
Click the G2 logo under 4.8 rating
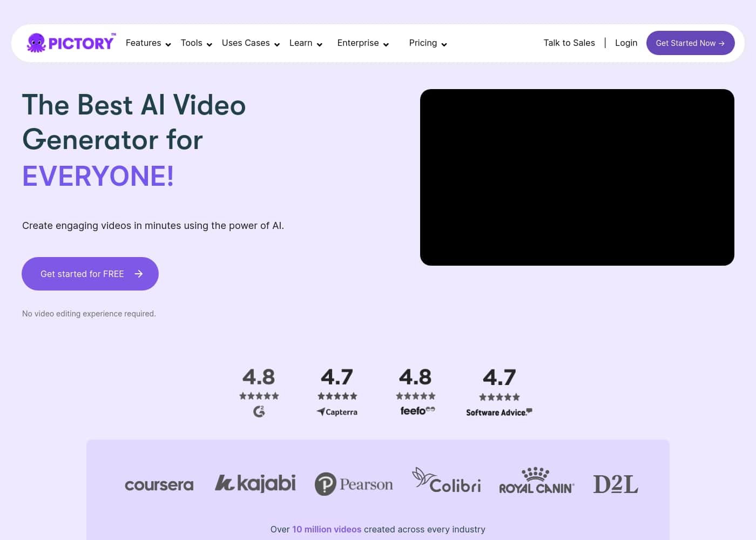click(259, 411)
